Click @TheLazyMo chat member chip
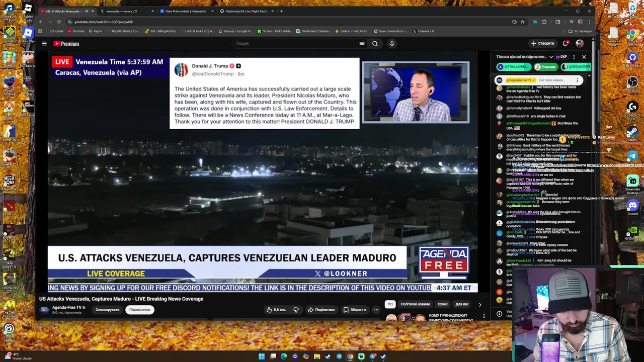This screenshot has height=362, width=644. [513, 67]
